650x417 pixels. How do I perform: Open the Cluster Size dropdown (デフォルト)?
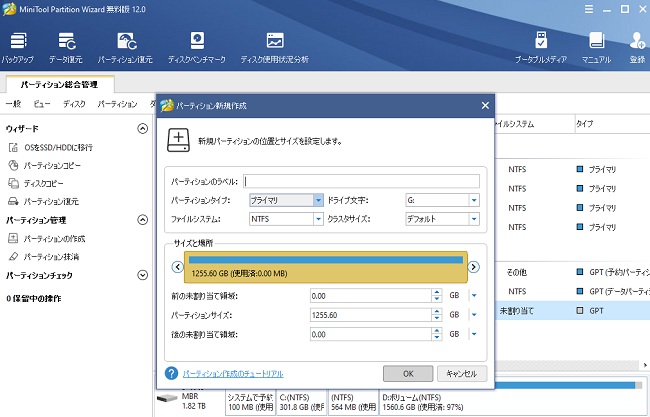coord(442,219)
